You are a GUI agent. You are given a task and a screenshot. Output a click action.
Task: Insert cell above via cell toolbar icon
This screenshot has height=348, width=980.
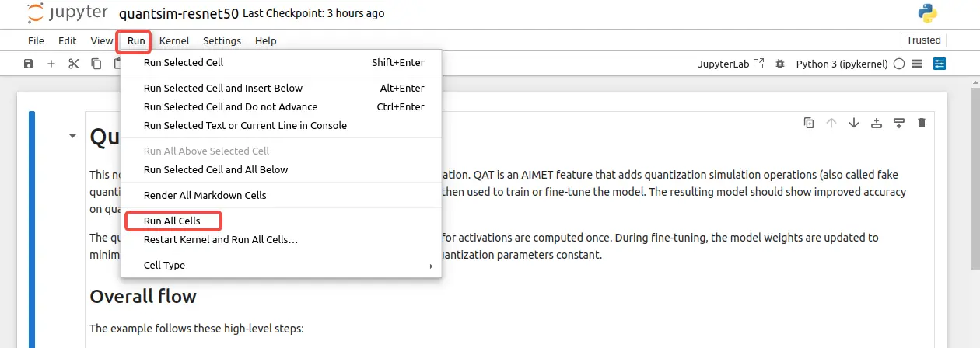click(x=877, y=123)
